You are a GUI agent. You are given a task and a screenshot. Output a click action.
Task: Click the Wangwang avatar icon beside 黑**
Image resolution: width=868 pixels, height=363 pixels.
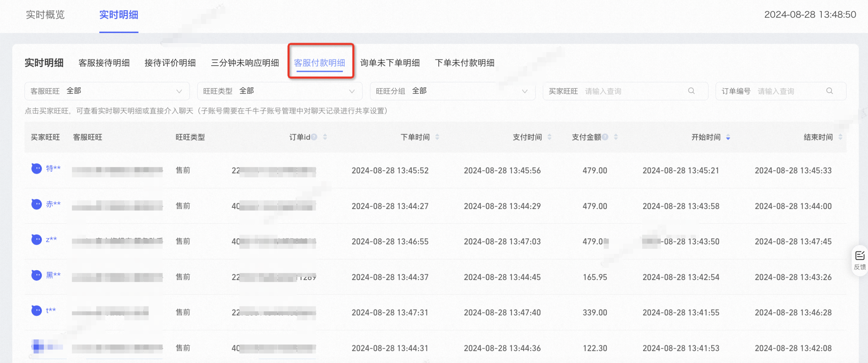pyautogui.click(x=36, y=275)
